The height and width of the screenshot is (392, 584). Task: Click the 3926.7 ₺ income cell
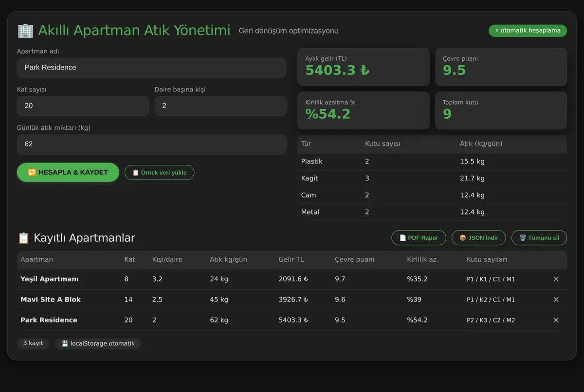point(293,300)
